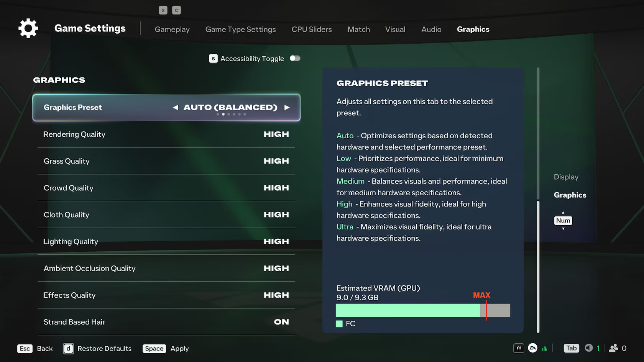
Task: Select the Lighting Quality row label
Action: [71, 242]
